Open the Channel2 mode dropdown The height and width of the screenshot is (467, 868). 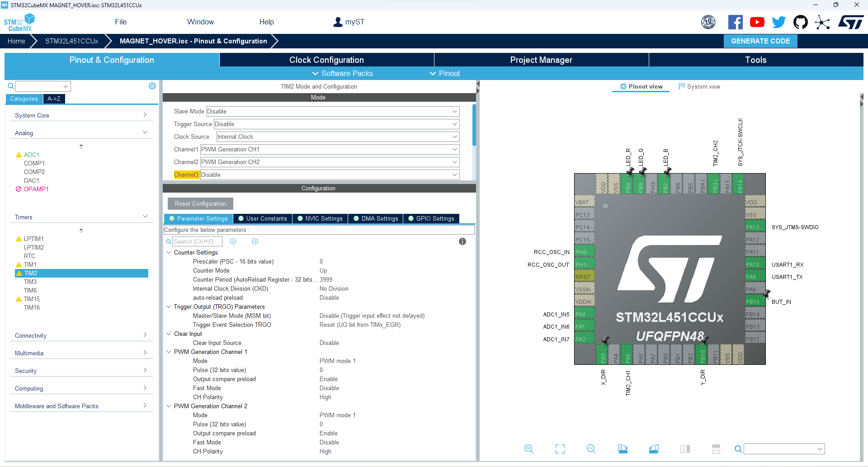(330, 162)
